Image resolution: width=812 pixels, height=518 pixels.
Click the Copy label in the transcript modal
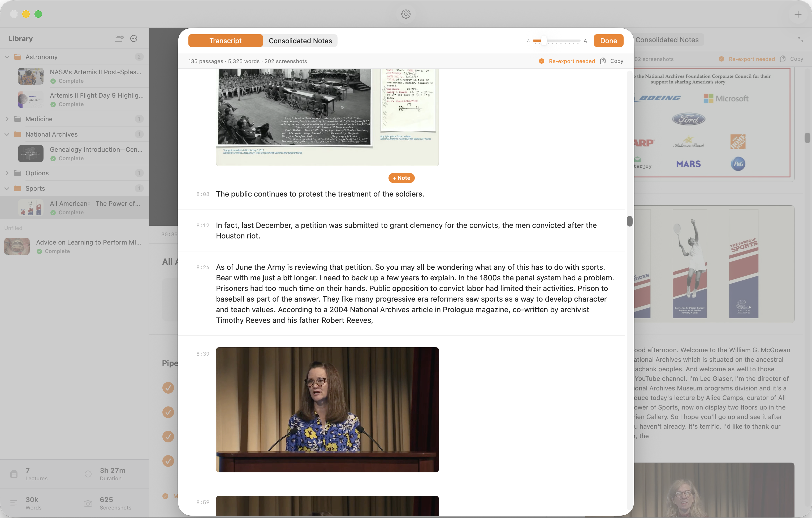coord(616,61)
